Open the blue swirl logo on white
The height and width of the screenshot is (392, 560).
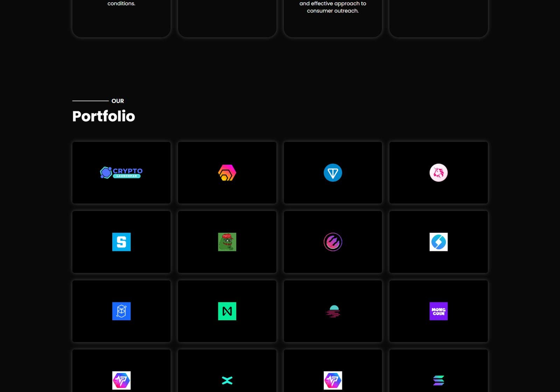click(439, 242)
